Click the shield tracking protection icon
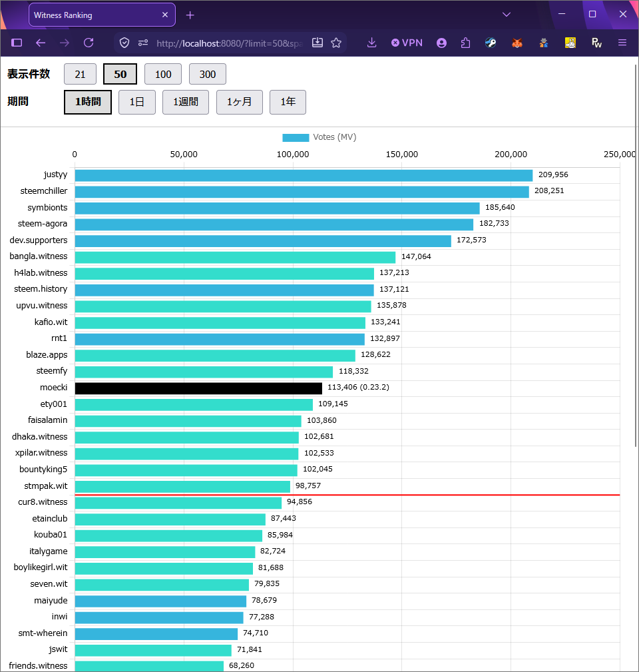This screenshot has height=672, width=639. point(124,43)
